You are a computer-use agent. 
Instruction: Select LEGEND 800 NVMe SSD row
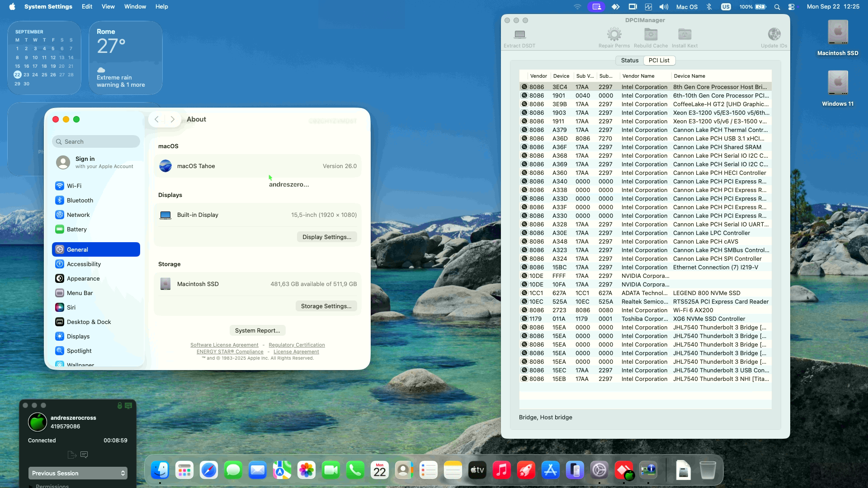[x=645, y=293]
